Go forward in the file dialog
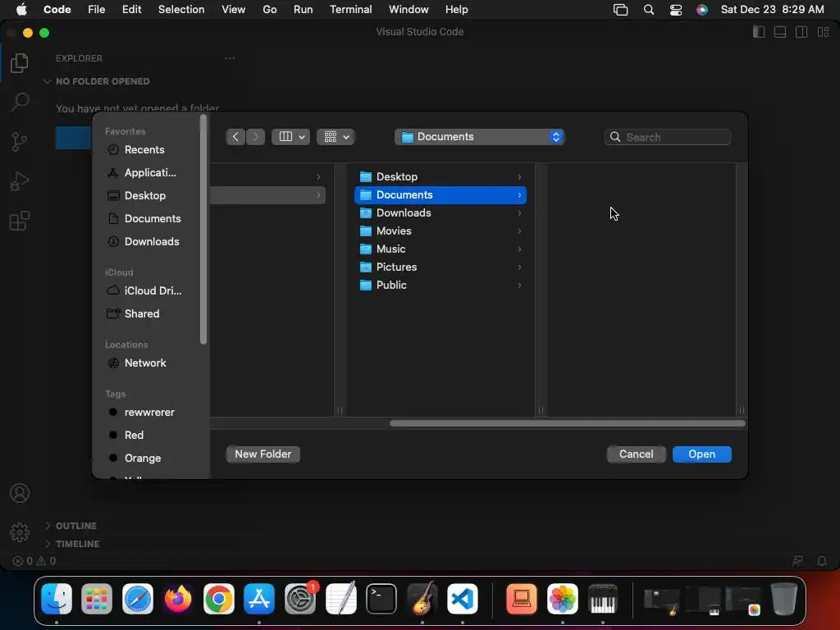Viewport: 840px width, 630px height. click(256, 137)
